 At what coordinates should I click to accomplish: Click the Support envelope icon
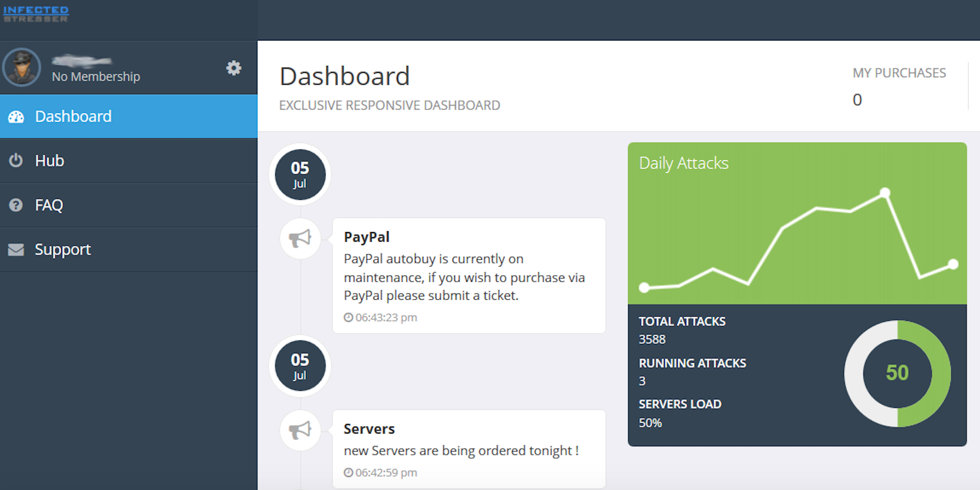pos(16,249)
